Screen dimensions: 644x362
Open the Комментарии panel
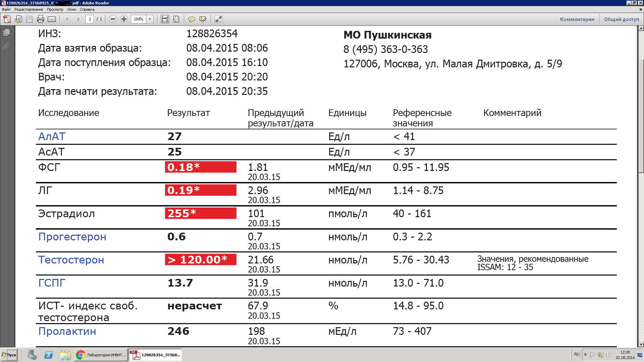point(577,19)
